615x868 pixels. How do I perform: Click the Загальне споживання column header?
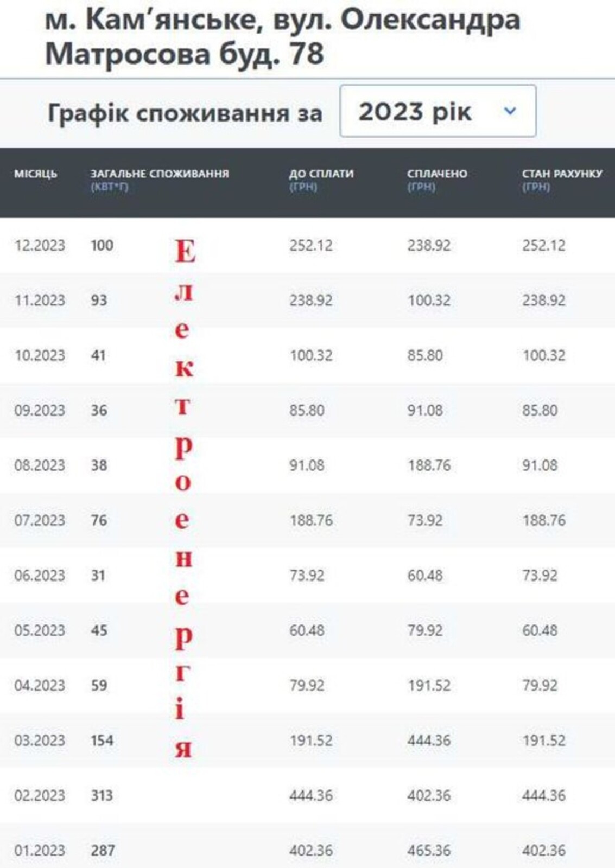click(160, 174)
